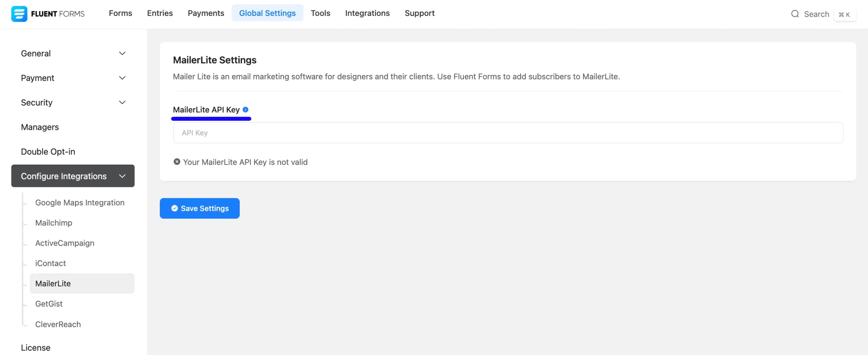The image size is (868, 355).
Task: Open the Managers settings page
Action: (x=40, y=127)
